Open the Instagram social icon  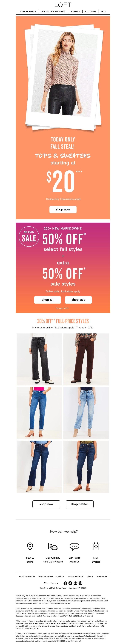pos(80,583)
